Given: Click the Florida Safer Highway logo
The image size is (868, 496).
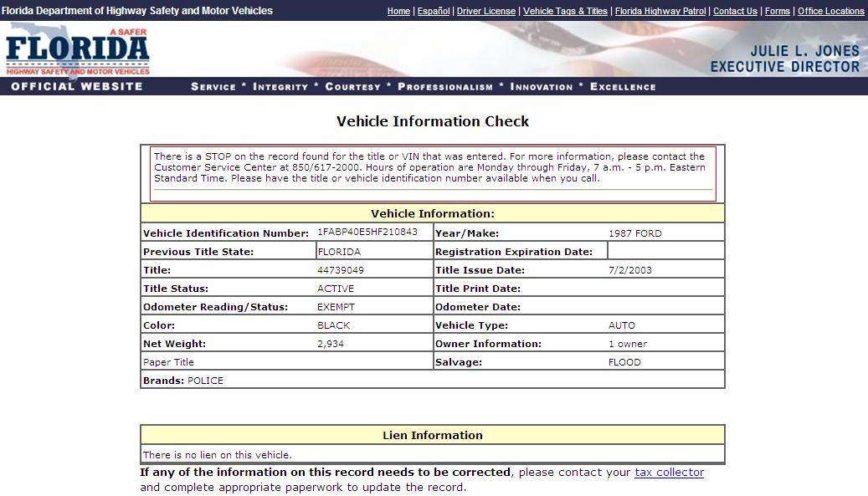Looking at the screenshot, I should pyautogui.click(x=77, y=50).
